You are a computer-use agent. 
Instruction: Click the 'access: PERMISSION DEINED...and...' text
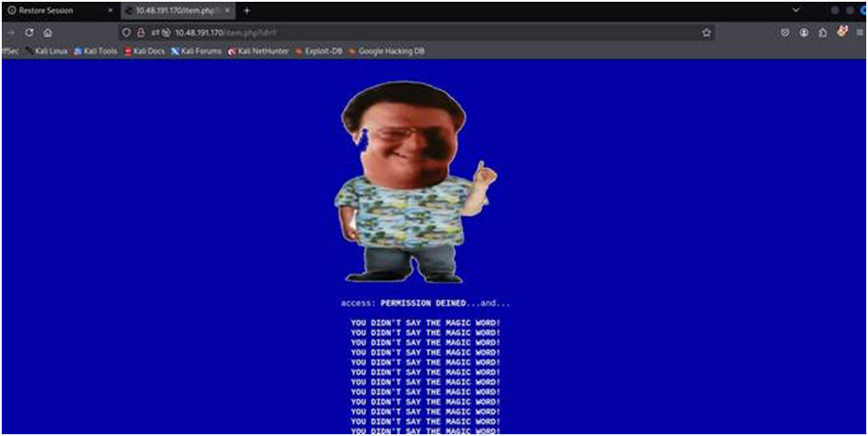coord(426,303)
